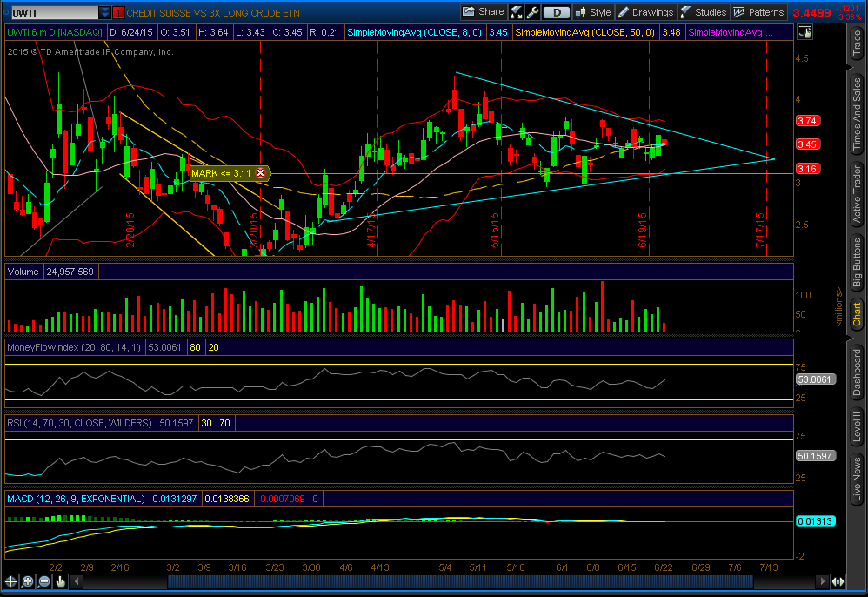The height and width of the screenshot is (597, 868).
Task: Click the MARK <= 3.11 alert label
Action: click(222, 173)
